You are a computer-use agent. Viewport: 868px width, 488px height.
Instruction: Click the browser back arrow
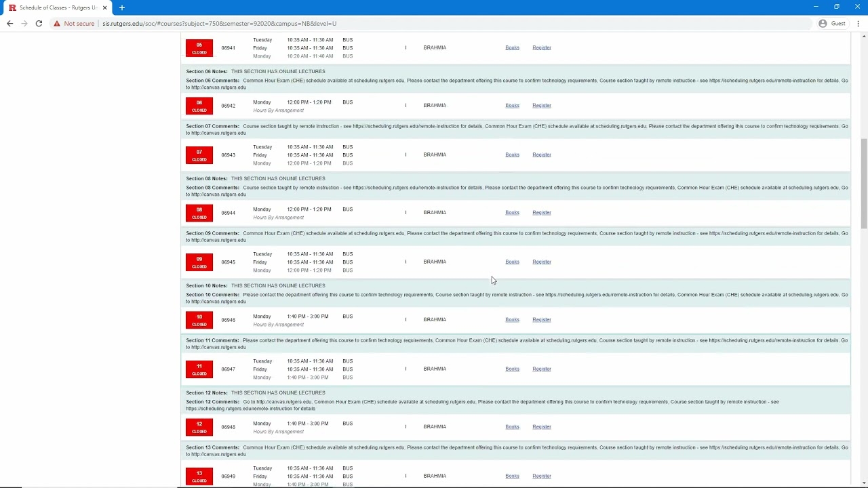[9, 24]
